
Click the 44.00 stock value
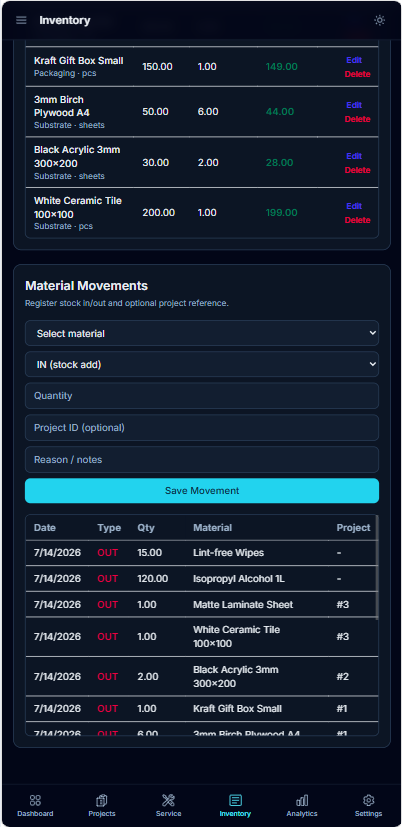coord(280,112)
